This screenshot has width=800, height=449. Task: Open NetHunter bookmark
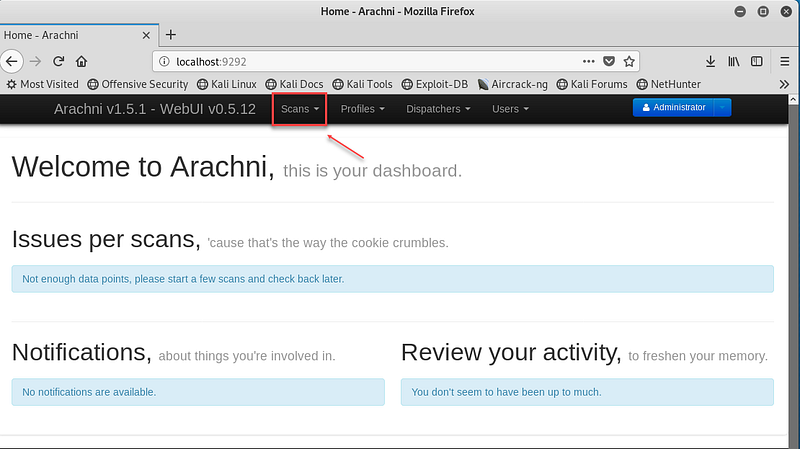click(x=668, y=84)
